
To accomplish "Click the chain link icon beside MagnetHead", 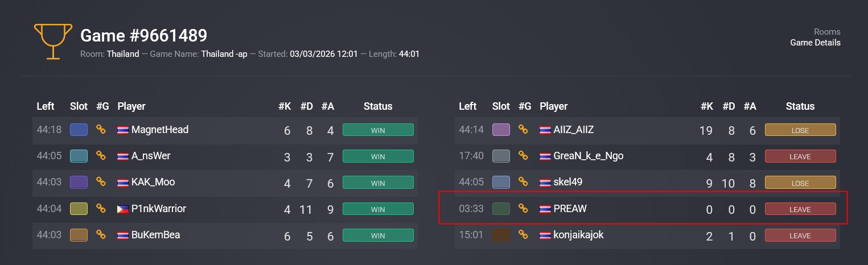I will [x=101, y=130].
